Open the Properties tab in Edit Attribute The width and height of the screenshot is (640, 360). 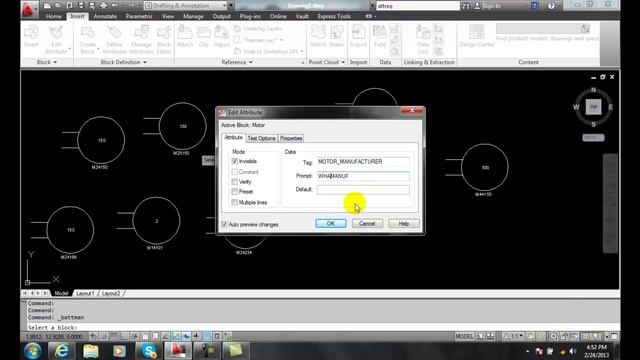click(x=291, y=138)
